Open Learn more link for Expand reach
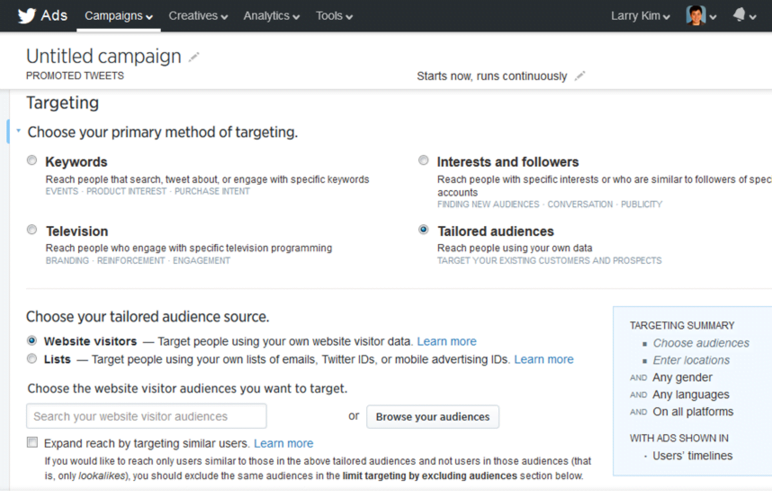772x498 pixels. pyautogui.click(x=284, y=443)
